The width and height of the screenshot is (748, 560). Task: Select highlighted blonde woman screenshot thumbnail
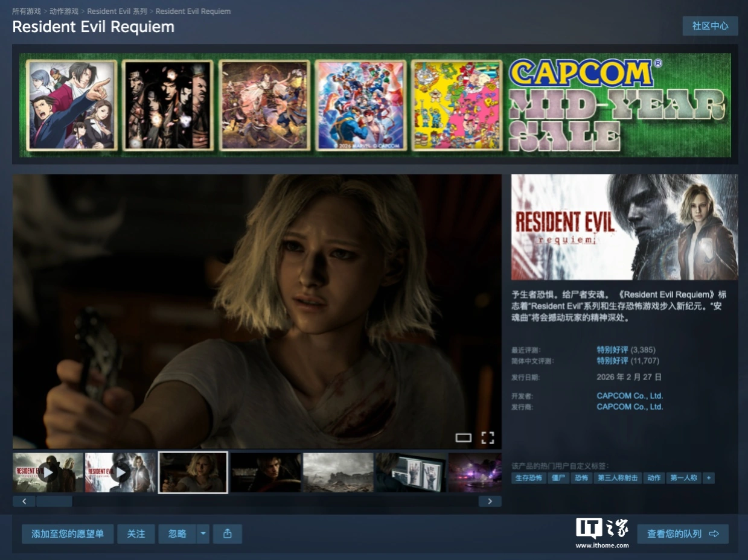pos(193,472)
